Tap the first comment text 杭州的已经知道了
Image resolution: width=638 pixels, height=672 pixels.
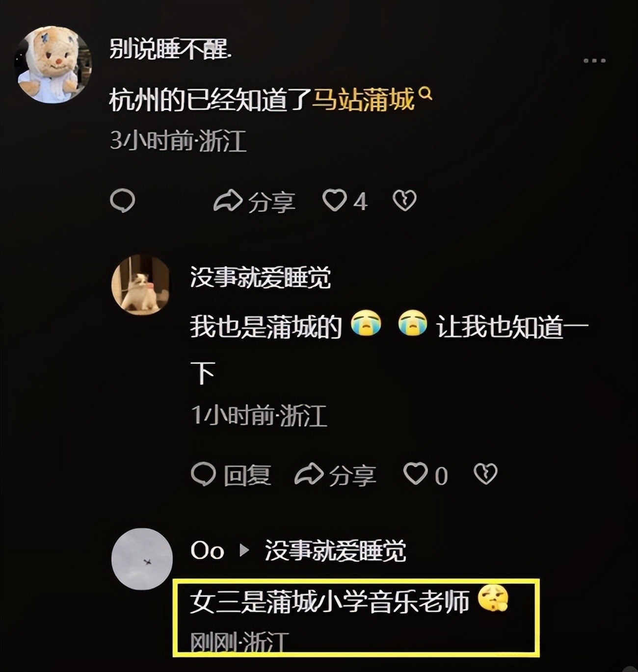click(x=210, y=100)
